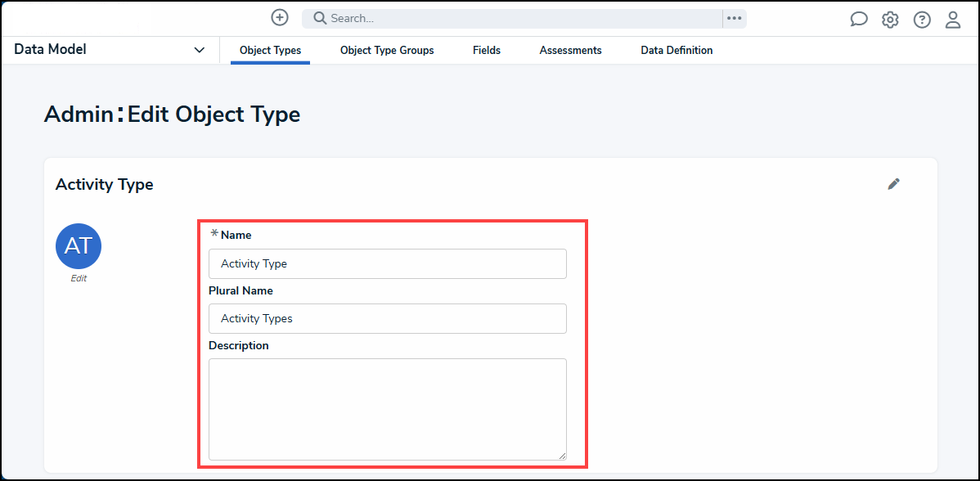The image size is (980, 481).
Task: Click the help question mark icon
Action: pos(921,19)
